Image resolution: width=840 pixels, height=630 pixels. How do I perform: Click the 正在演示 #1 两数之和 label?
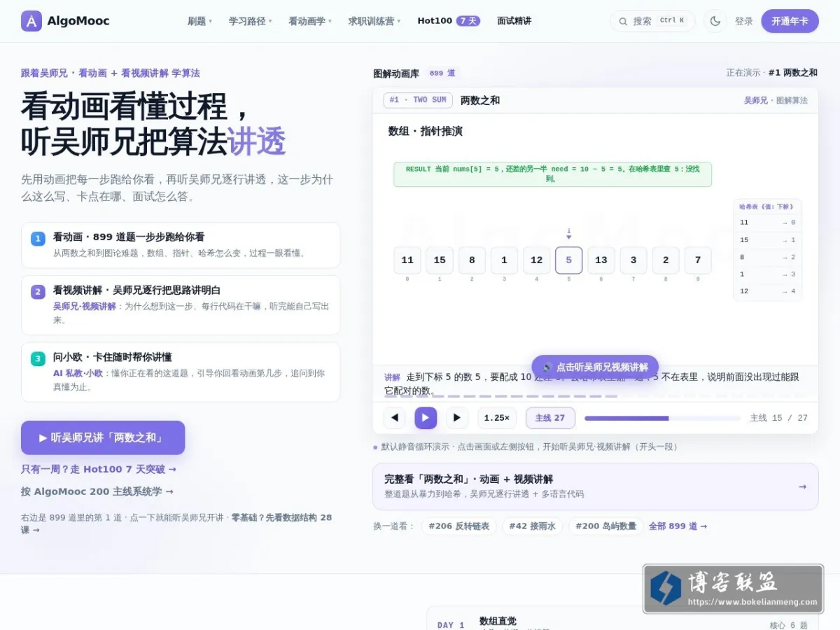(x=771, y=73)
